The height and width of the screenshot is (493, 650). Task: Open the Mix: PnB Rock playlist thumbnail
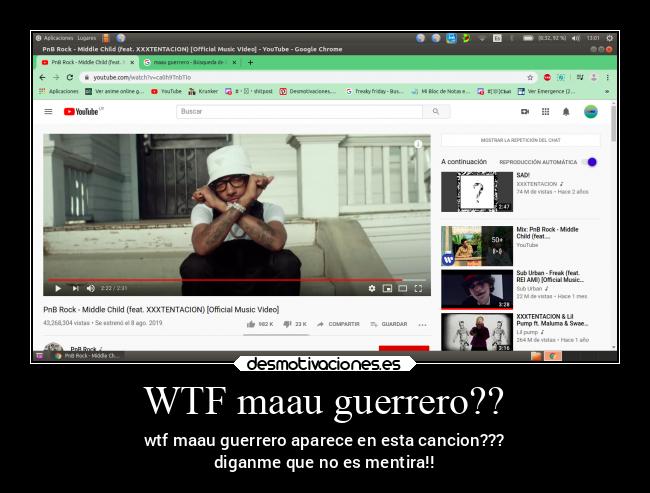pyautogui.click(x=477, y=245)
